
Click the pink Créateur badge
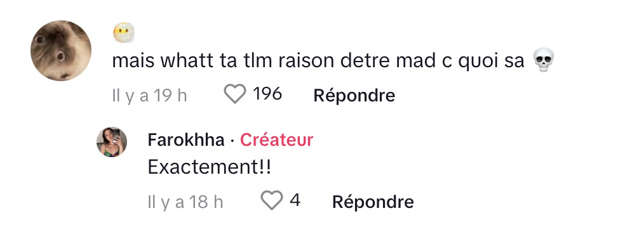(x=276, y=140)
